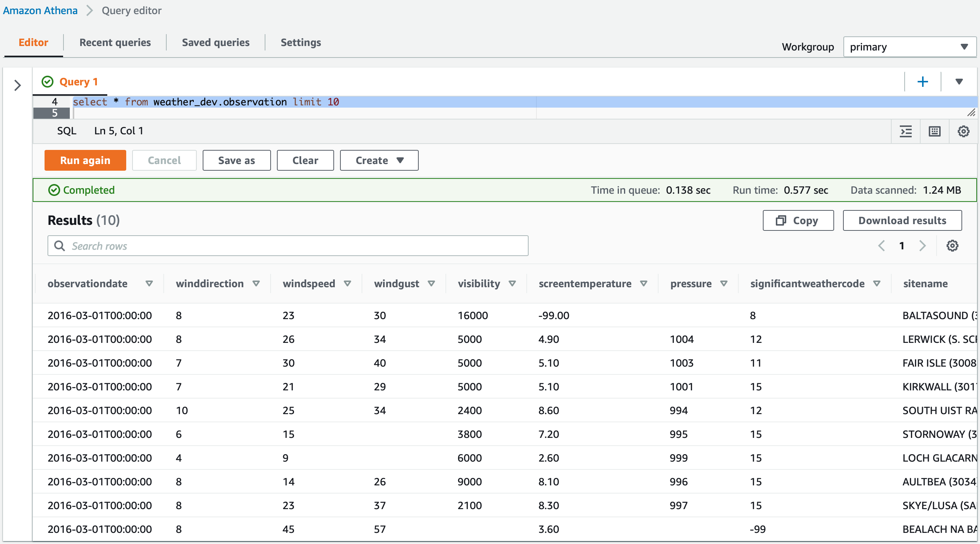Click the Run again button
Screen dimensions: 980x544
[85, 160]
